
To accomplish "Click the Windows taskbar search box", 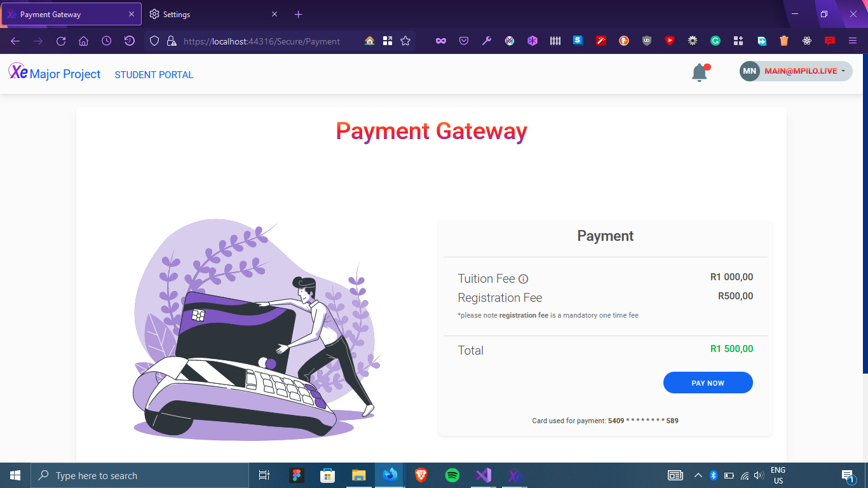I will [x=140, y=475].
